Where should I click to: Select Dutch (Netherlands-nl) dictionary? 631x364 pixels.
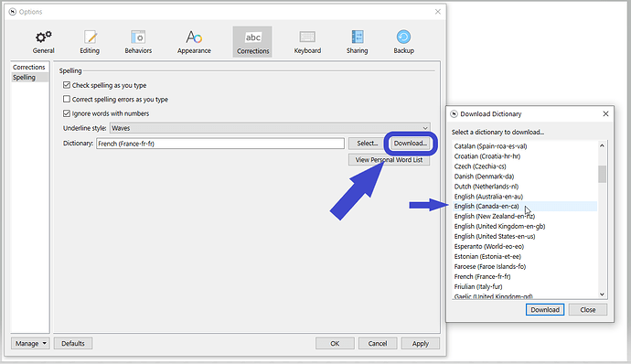coord(524,187)
